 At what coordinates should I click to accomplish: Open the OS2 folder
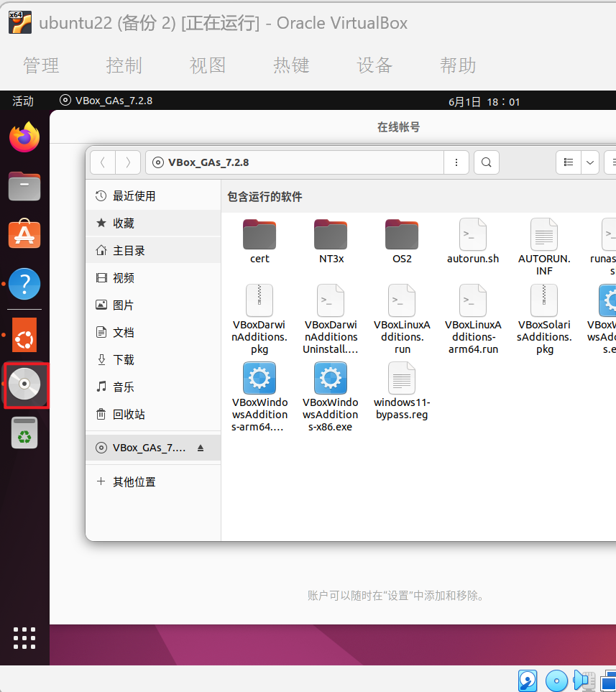[x=402, y=241]
